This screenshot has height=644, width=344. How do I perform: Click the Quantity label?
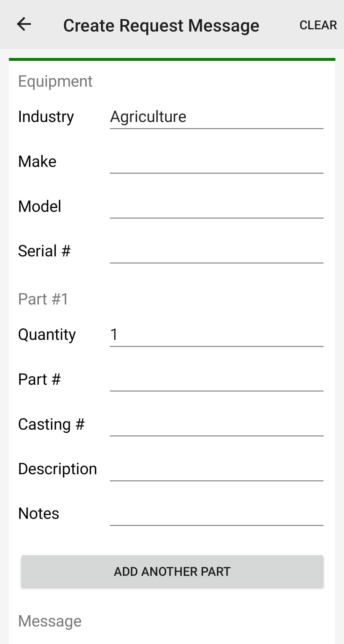click(x=47, y=334)
